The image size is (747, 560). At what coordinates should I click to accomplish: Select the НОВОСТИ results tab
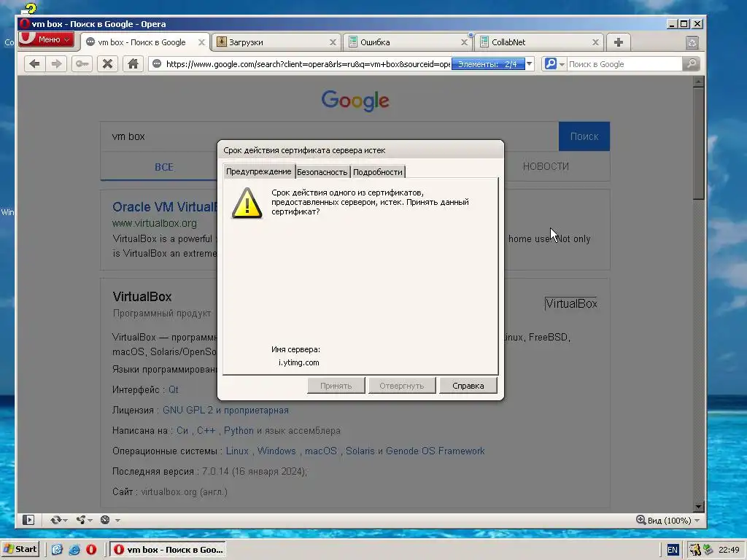(x=546, y=167)
